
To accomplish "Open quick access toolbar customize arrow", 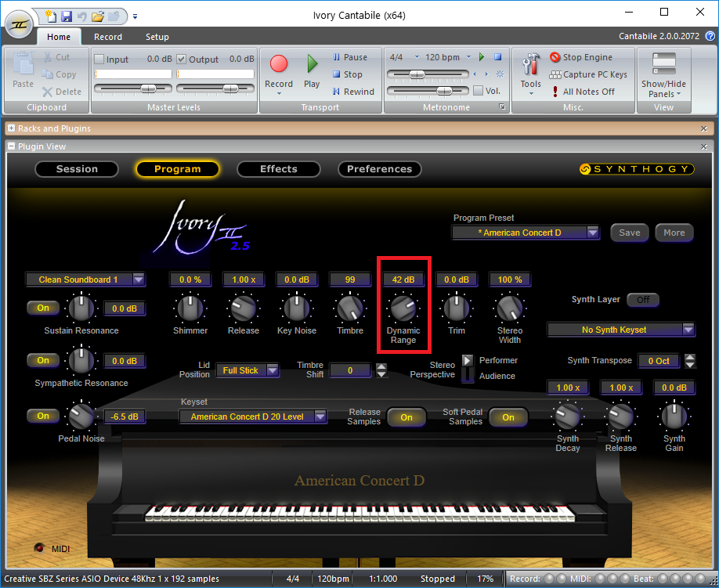I will pyautogui.click(x=135, y=16).
